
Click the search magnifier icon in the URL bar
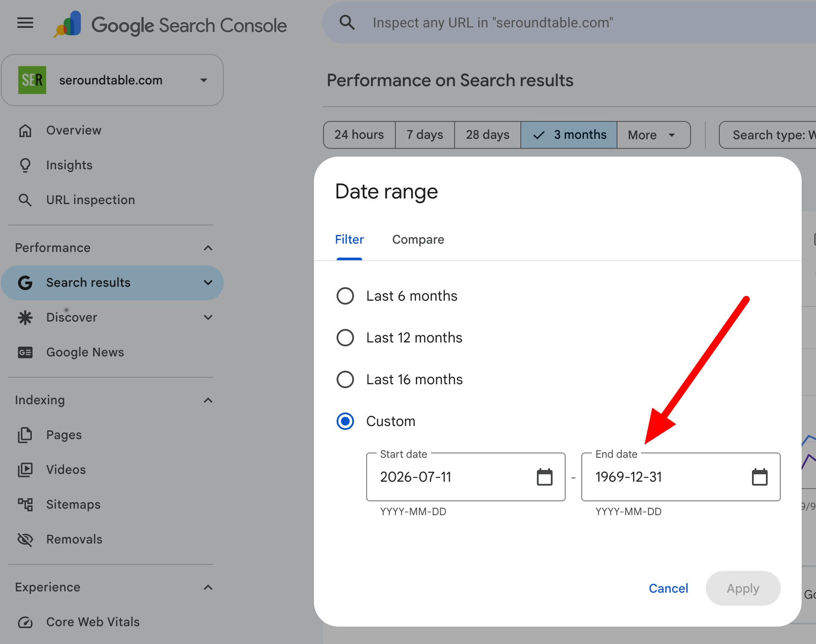point(347,22)
